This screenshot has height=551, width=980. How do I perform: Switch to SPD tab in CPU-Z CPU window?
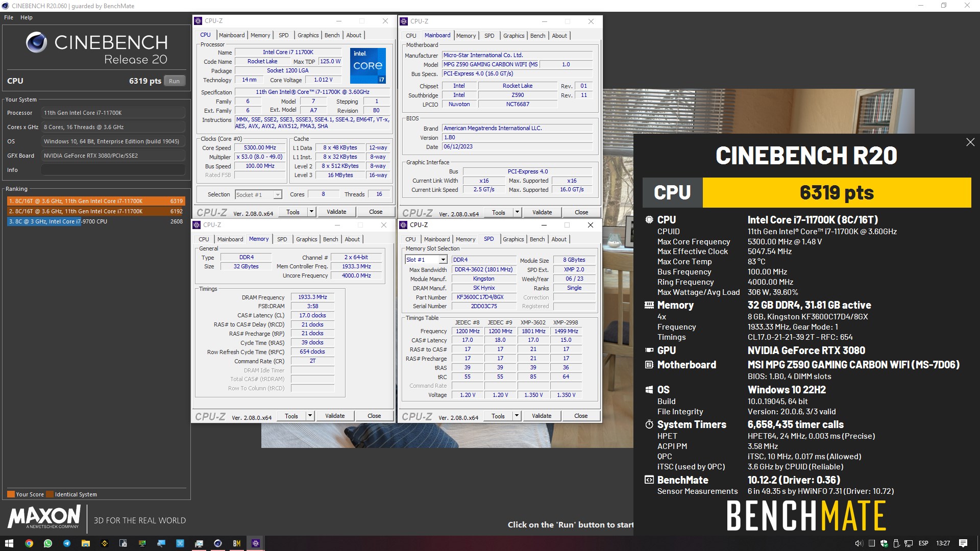[283, 35]
